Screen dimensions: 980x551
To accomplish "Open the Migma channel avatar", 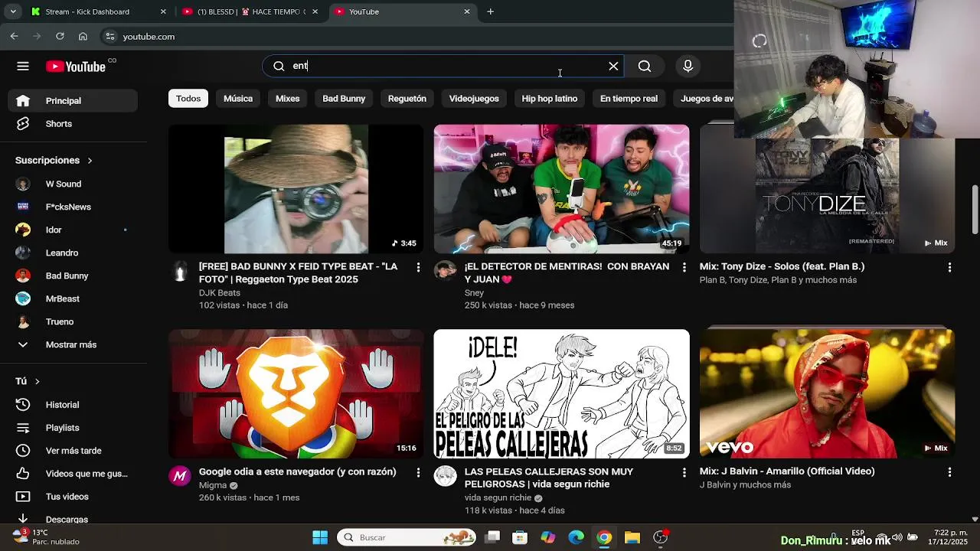I will coord(180,476).
